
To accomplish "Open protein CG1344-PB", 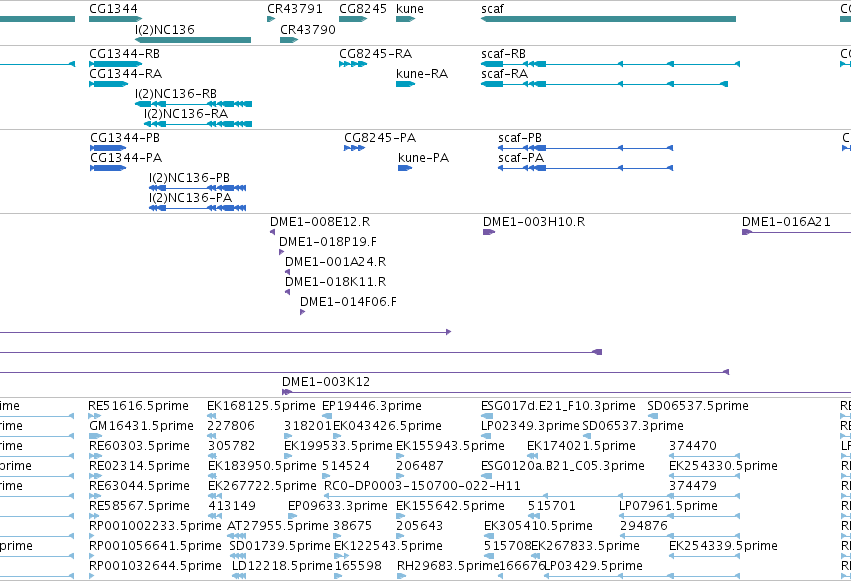I will tap(108, 148).
